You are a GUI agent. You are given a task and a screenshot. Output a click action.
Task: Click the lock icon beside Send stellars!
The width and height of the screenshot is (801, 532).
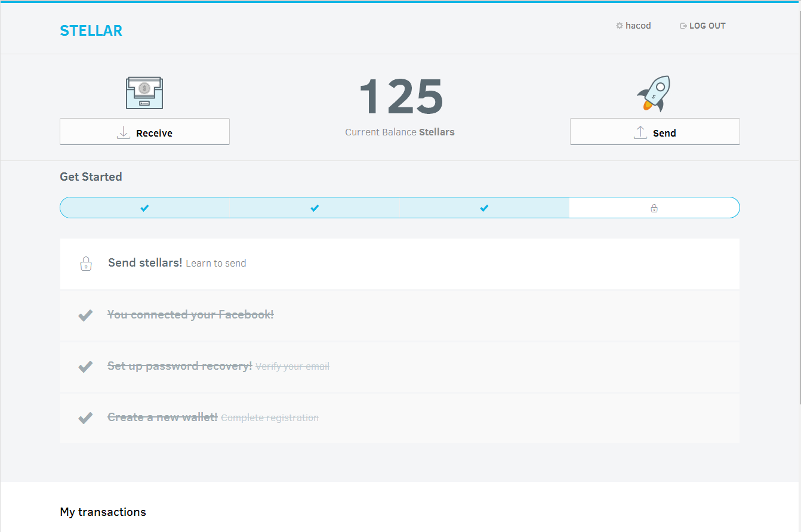click(x=86, y=263)
